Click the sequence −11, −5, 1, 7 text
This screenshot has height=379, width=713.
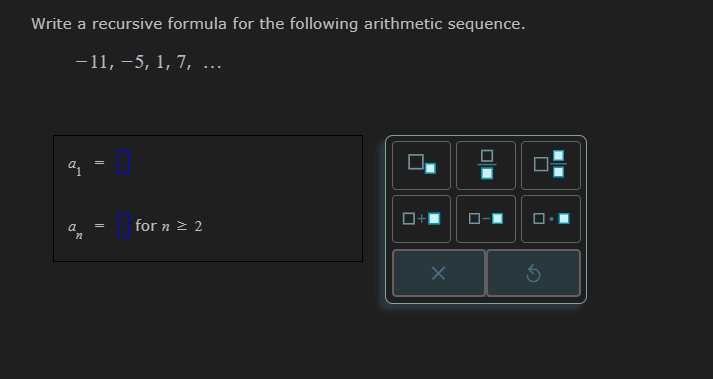click(x=148, y=62)
